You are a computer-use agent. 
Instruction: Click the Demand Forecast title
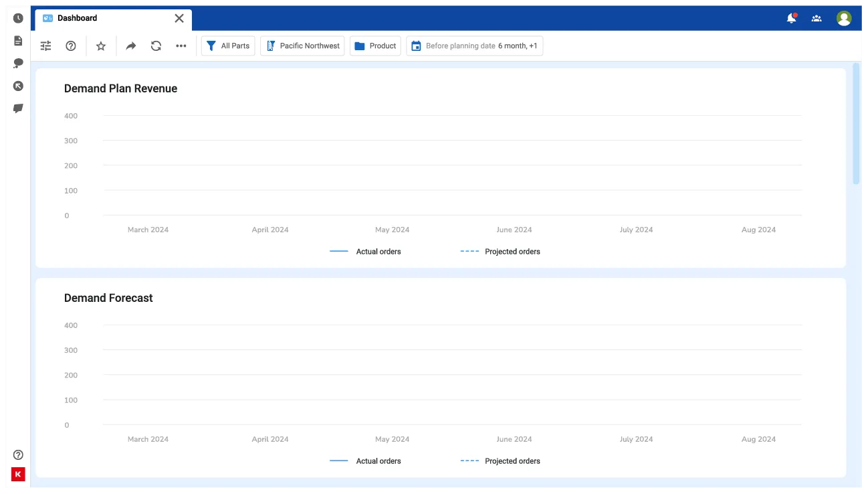pos(108,298)
